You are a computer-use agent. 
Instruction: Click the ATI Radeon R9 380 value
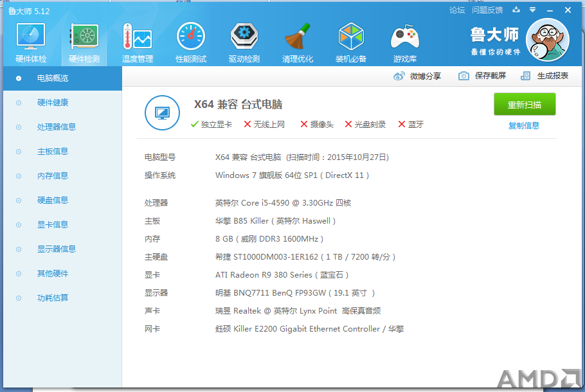282,275
